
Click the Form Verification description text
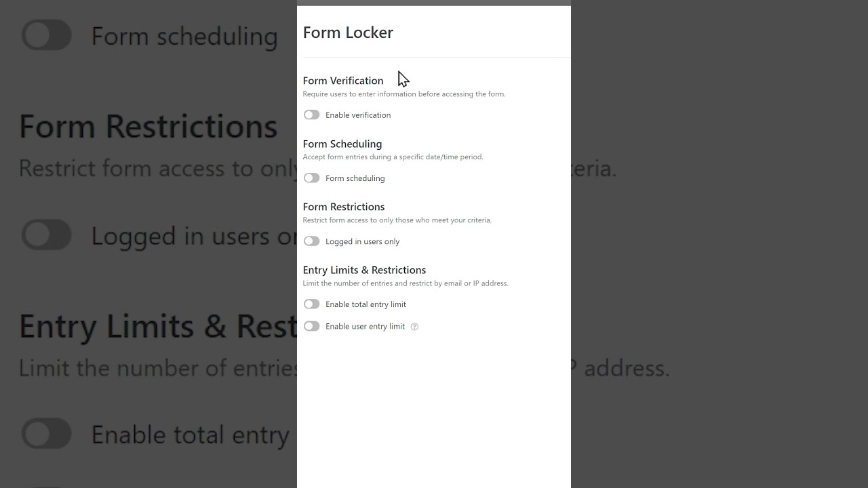pyautogui.click(x=404, y=94)
